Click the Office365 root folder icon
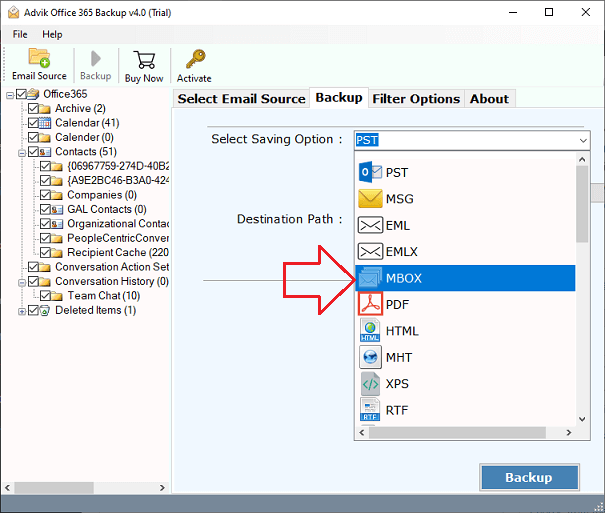605x513 pixels. [x=34, y=94]
